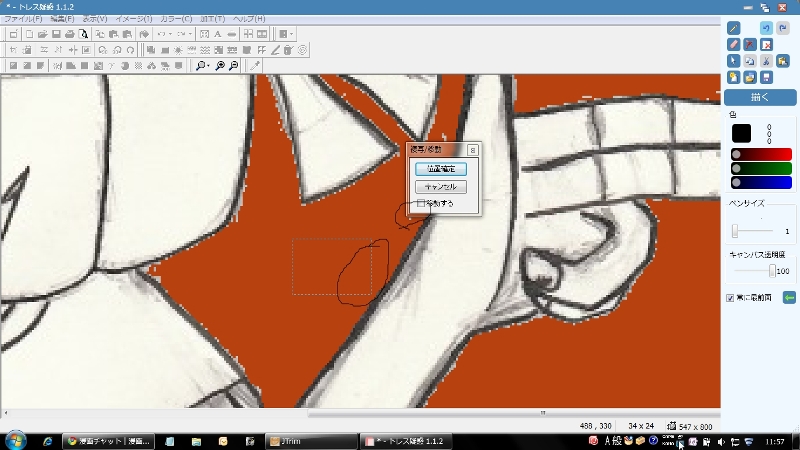The height and width of the screenshot is (450, 800).
Task: Click the キャンセル button in dialog
Action: point(441,187)
